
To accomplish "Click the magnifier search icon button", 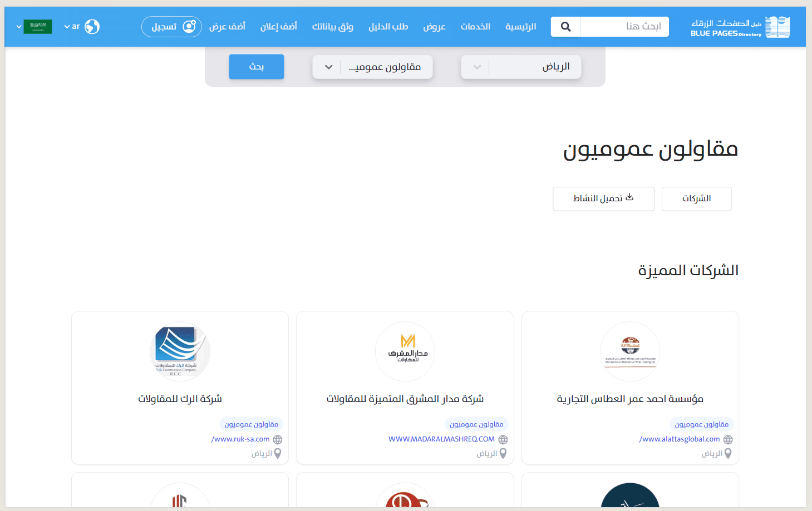I will coord(565,27).
